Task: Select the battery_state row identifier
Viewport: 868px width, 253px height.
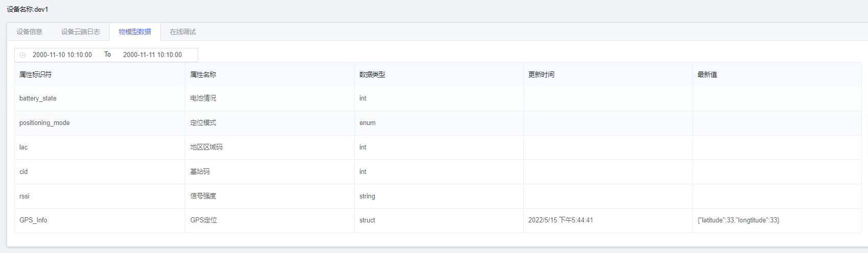Action: point(38,98)
